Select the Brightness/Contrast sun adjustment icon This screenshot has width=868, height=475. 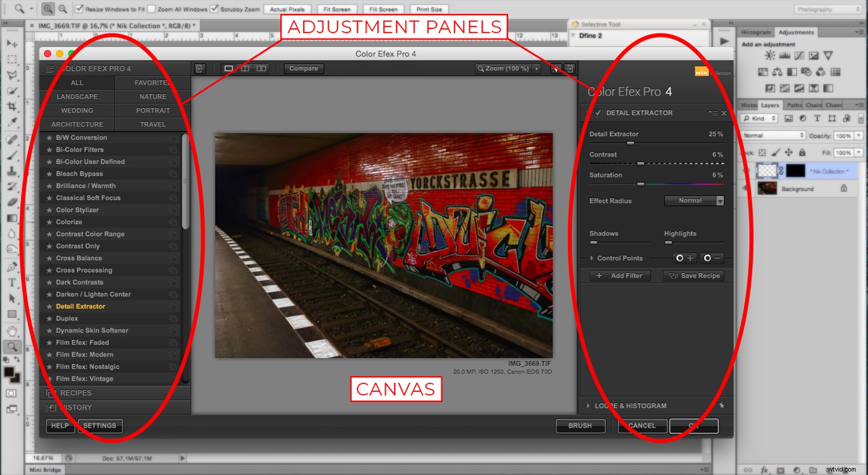point(770,55)
